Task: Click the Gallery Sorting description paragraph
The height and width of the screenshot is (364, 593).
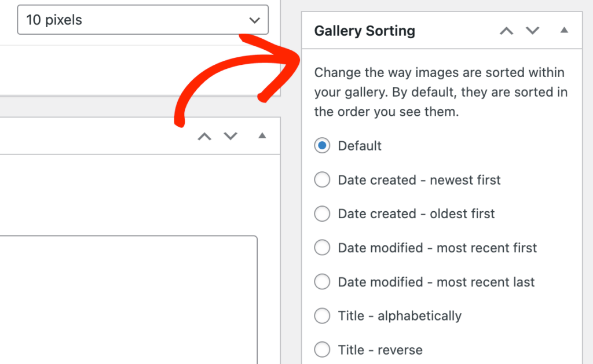Action: coord(440,93)
